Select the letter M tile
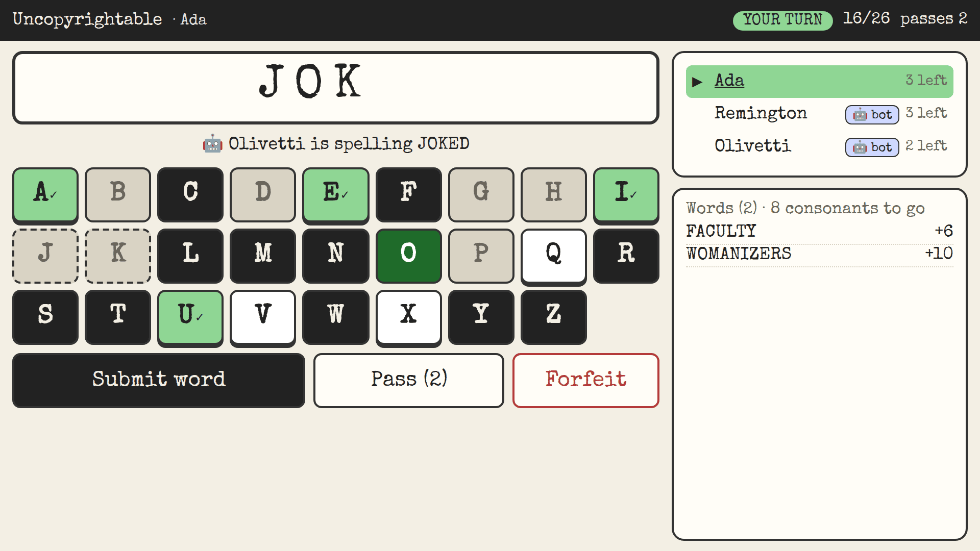The width and height of the screenshot is (980, 551). pyautogui.click(x=263, y=256)
